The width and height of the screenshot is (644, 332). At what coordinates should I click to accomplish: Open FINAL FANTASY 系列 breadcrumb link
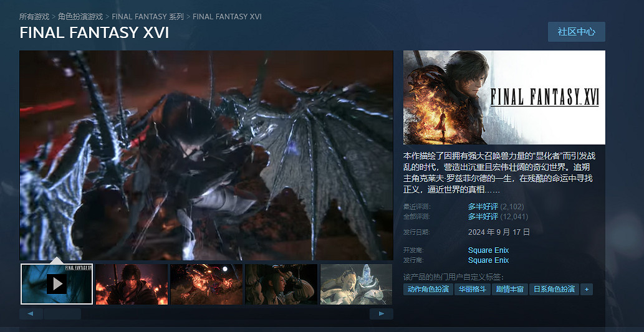148,16
